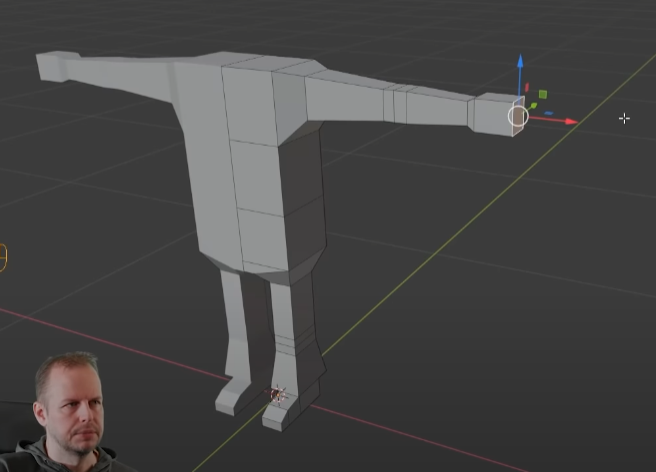Select the end face of the far-left hand
The width and height of the screenshot is (656, 472).
51,67
